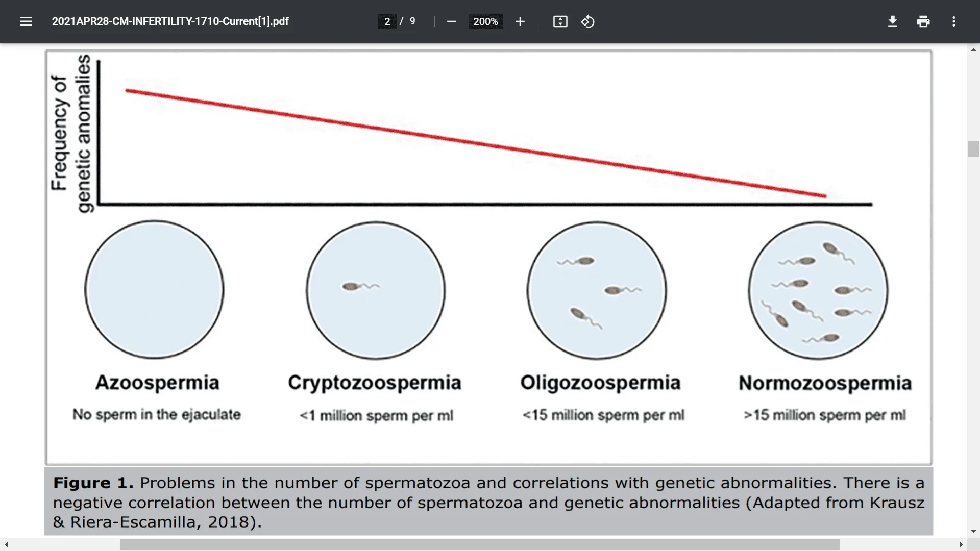Expand the document navigation sidebar

[x=26, y=21]
